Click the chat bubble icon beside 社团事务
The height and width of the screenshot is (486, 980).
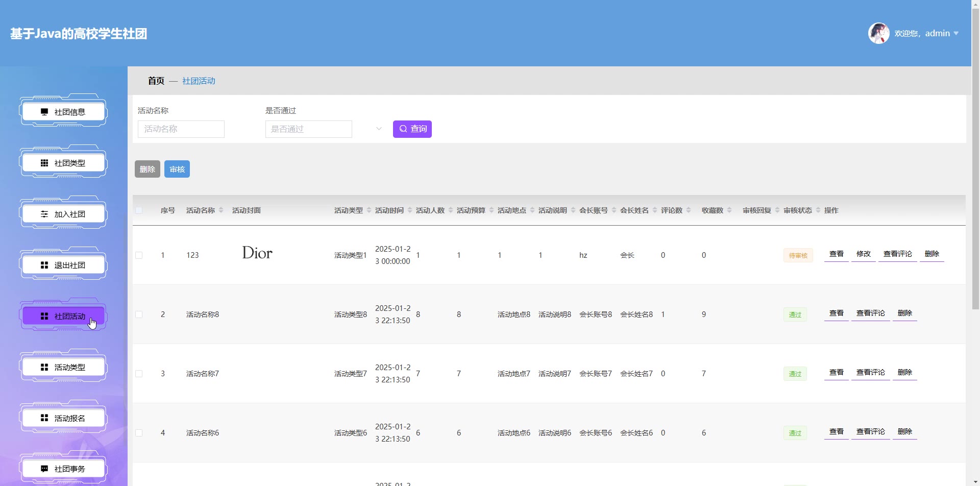tap(44, 469)
